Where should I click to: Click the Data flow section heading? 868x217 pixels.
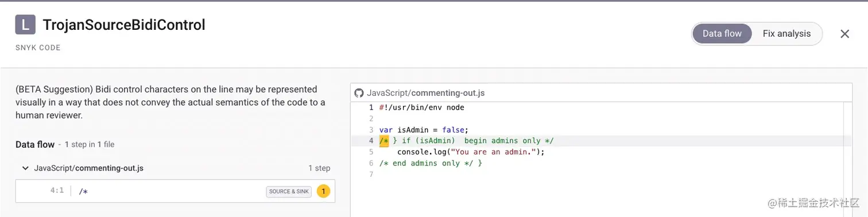pyautogui.click(x=35, y=145)
